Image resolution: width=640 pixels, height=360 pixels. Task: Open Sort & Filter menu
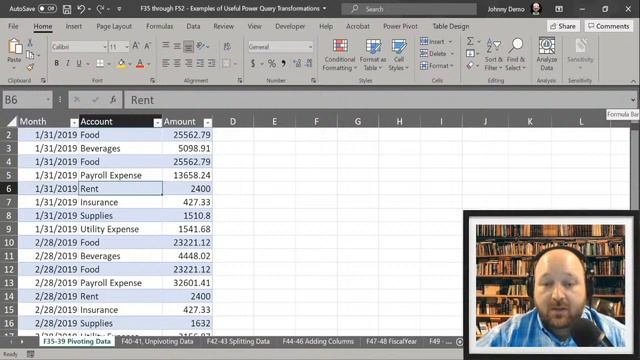[493, 55]
